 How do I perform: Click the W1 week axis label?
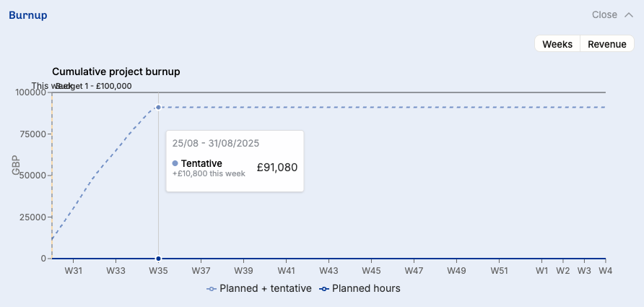click(x=541, y=271)
